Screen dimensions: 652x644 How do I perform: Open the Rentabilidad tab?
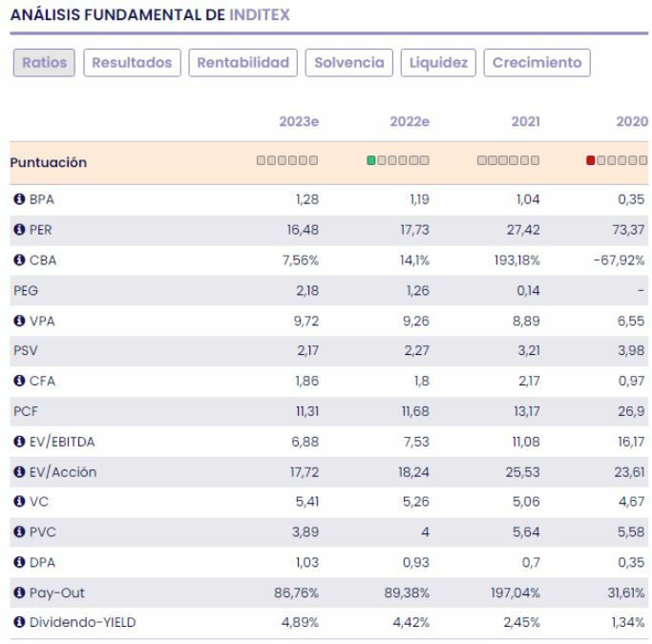[242, 63]
